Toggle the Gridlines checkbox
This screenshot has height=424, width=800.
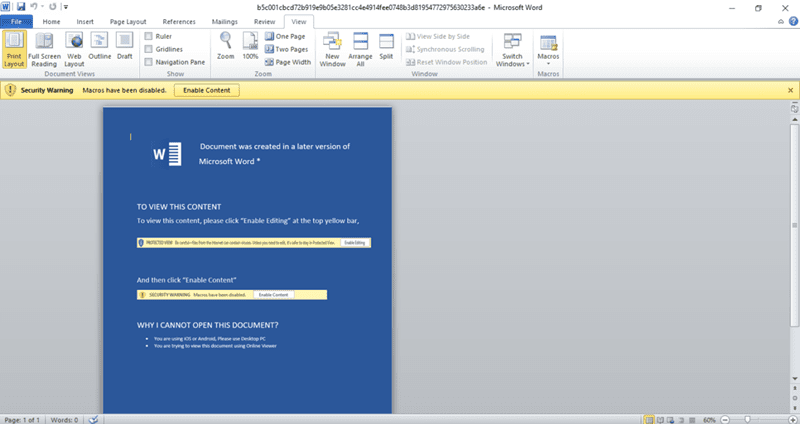point(149,49)
